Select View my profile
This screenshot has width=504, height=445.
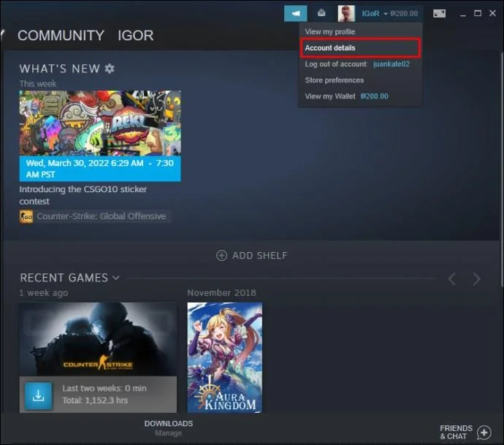pos(330,32)
